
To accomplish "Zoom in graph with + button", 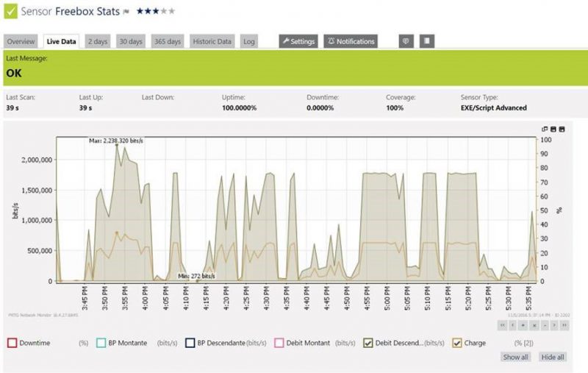I will pyautogui.click(x=523, y=325).
